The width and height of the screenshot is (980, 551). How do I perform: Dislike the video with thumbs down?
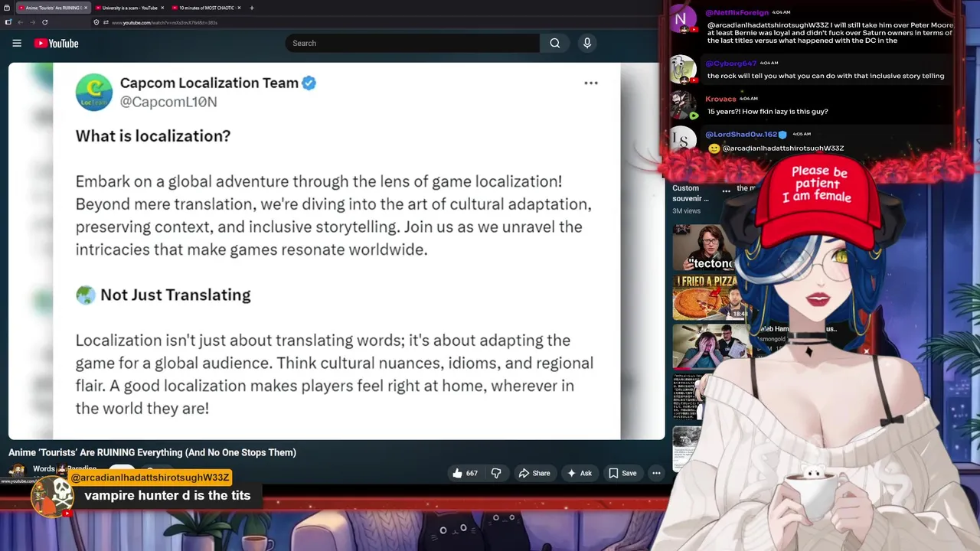pyautogui.click(x=496, y=473)
